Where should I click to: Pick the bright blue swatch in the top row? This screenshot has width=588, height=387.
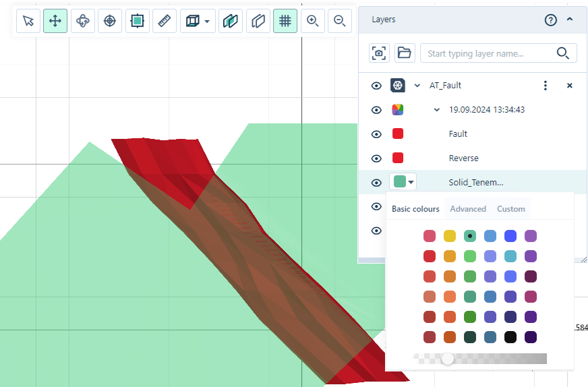(510, 236)
